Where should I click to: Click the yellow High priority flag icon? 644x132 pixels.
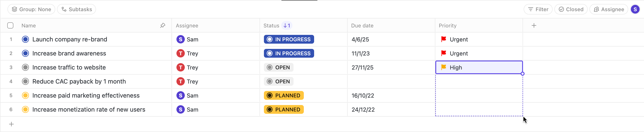(x=444, y=67)
